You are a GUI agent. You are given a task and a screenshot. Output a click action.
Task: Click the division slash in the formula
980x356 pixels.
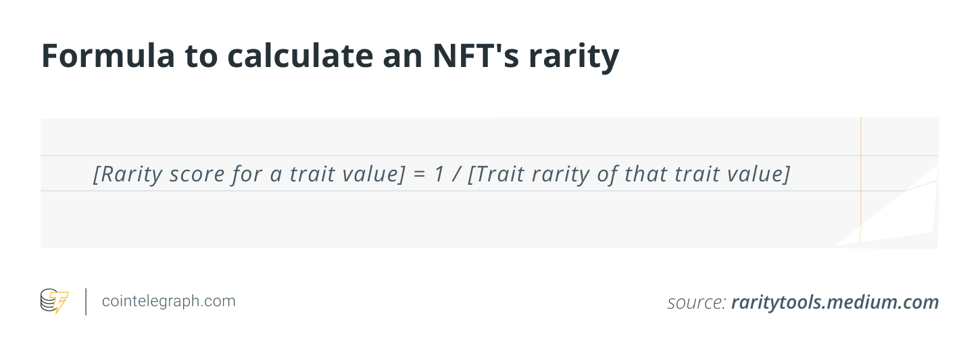click(x=457, y=175)
